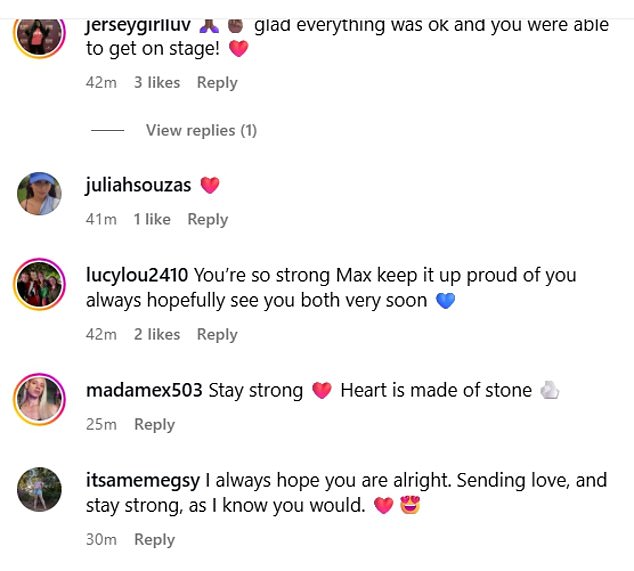
Task: Open lucylou2410's profile avatar
Action: pyautogui.click(x=40, y=286)
